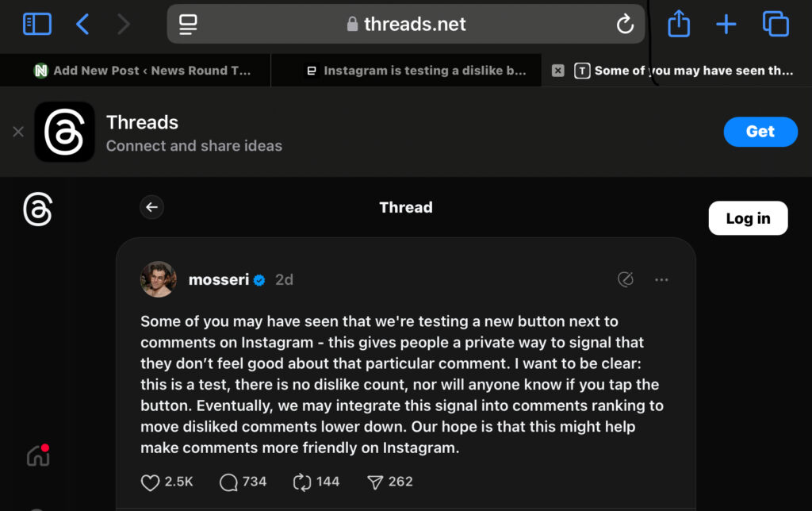Screen dimensions: 812x511
Task: Click the threads.net address field
Action: [406, 24]
